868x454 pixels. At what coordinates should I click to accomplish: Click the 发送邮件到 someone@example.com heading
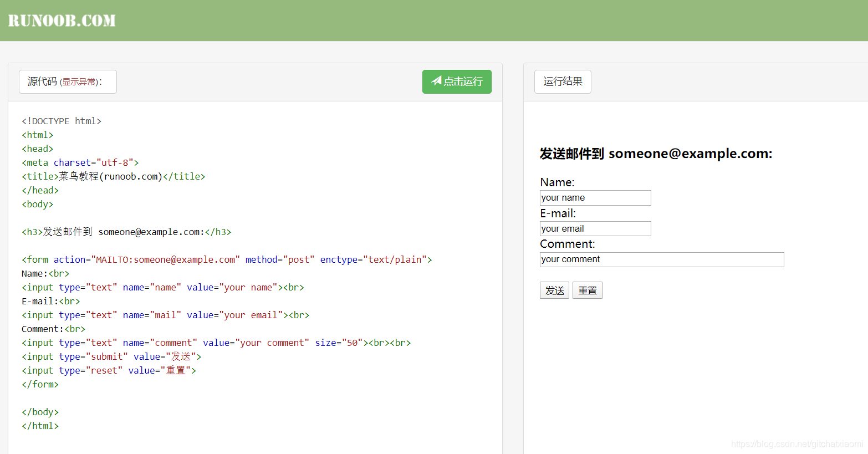[656, 154]
